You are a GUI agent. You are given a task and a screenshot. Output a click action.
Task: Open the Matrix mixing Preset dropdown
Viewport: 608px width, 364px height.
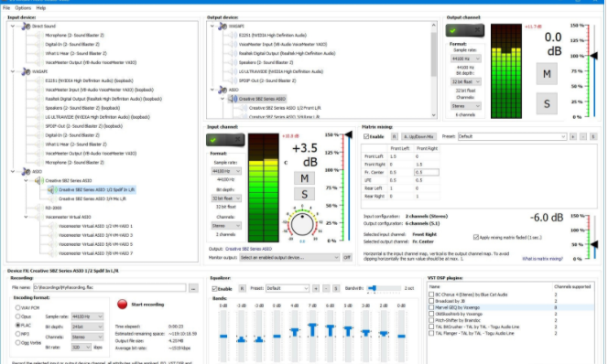pos(512,136)
